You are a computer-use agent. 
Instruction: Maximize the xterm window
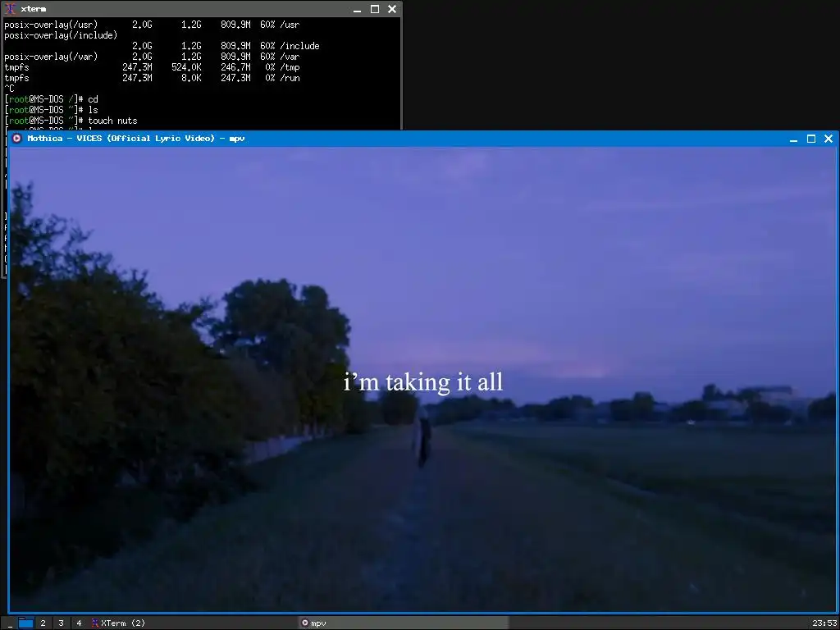(375, 9)
